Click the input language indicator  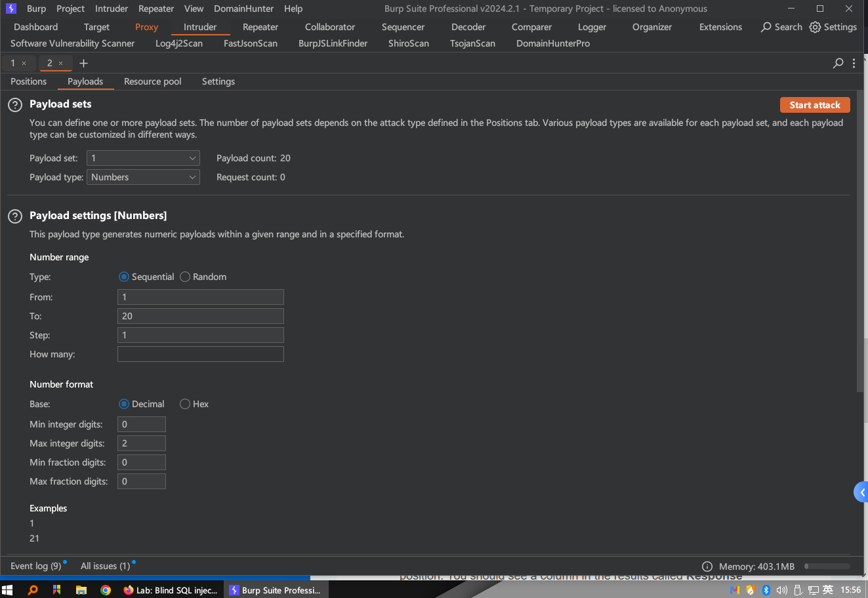[828, 589]
